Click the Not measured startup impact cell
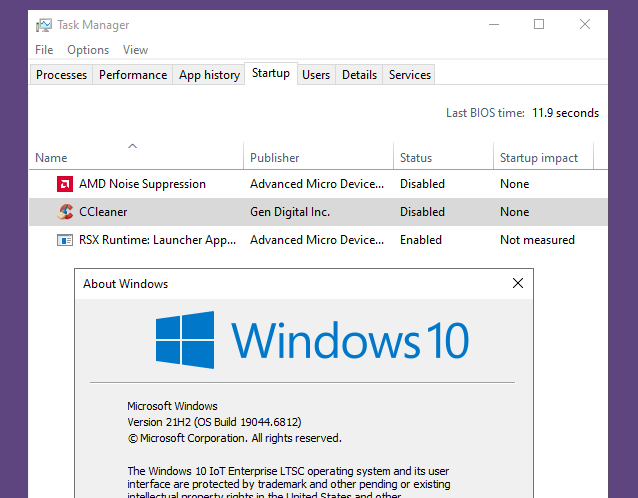Image resolution: width=638 pixels, height=498 pixels. click(x=537, y=240)
